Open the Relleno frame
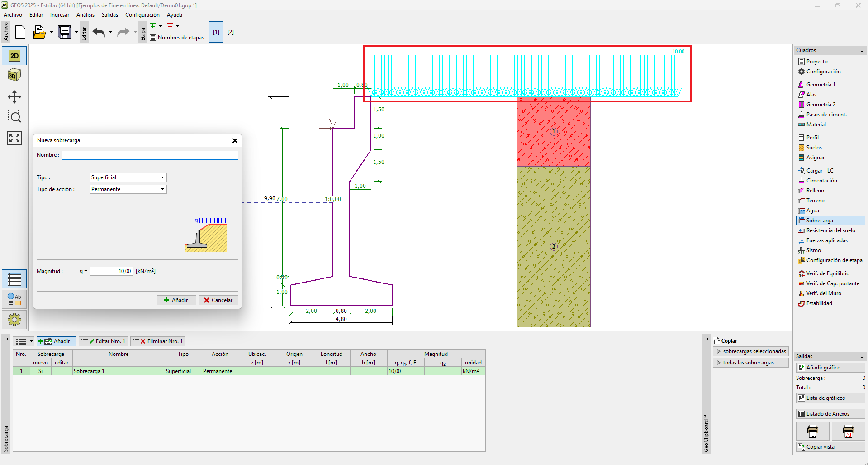The width and height of the screenshot is (868, 465). pyautogui.click(x=830, y=191)
